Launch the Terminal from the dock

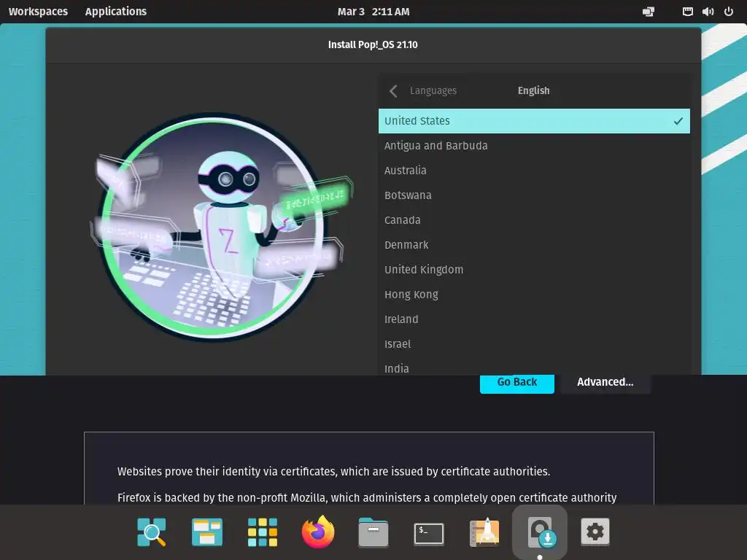(429, 533)
